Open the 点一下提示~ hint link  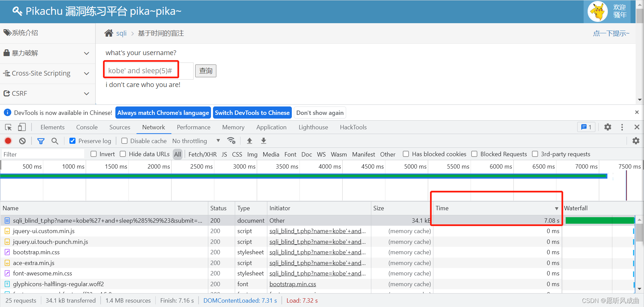tap(611, 33)
